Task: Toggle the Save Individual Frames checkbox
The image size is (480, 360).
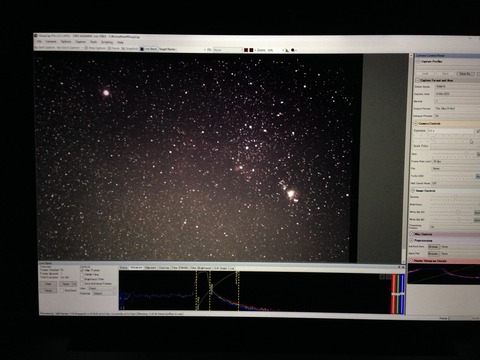Action: click(x=82, y=284)
